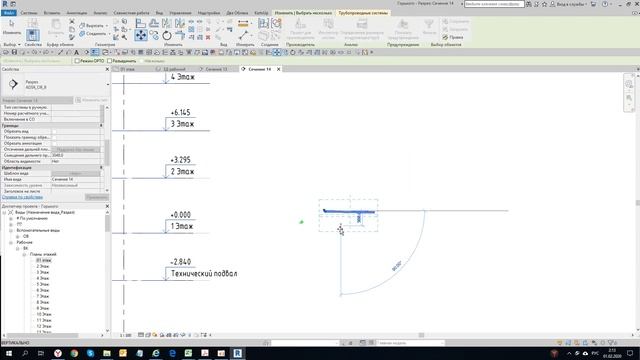Click the section type icon in Properties
This screenshot has width=640, height=360.
point(13,84)
